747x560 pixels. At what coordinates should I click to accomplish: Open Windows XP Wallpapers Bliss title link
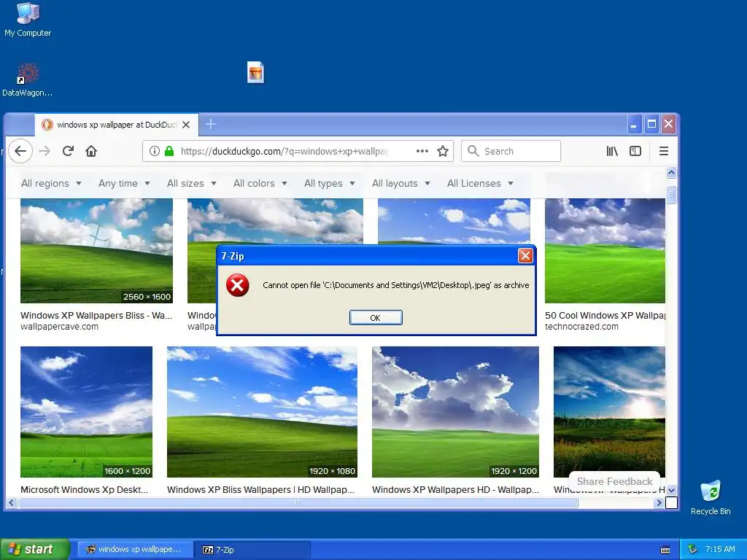click(96, 315)
